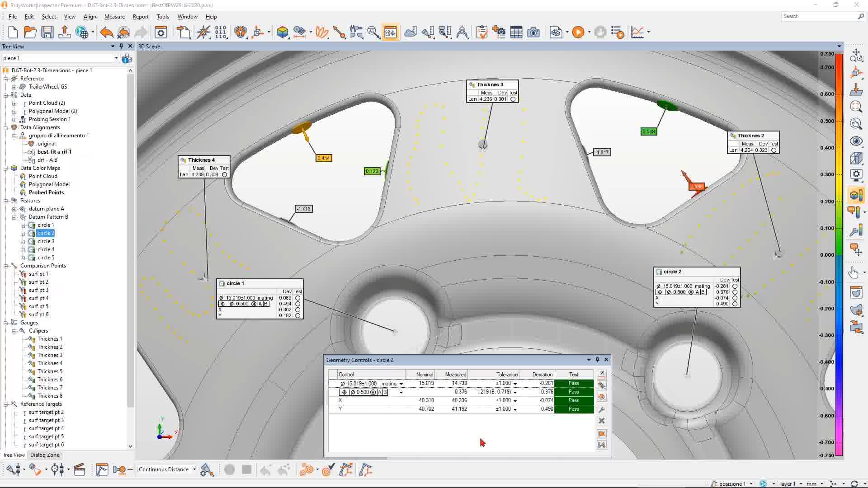Click the orange 0.414 deviation label

point(324,158)
